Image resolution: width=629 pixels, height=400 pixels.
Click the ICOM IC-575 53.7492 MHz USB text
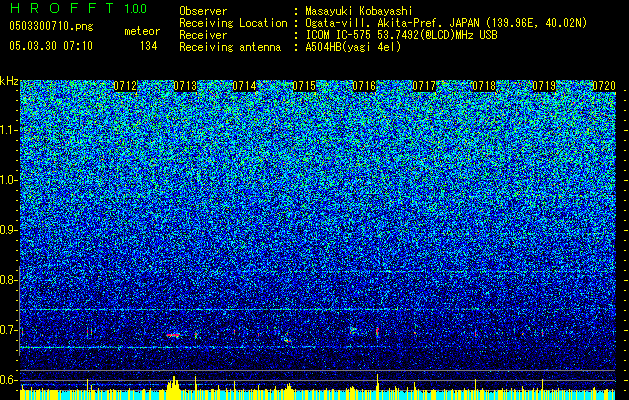pyautogui.click(x=401, y=35)
